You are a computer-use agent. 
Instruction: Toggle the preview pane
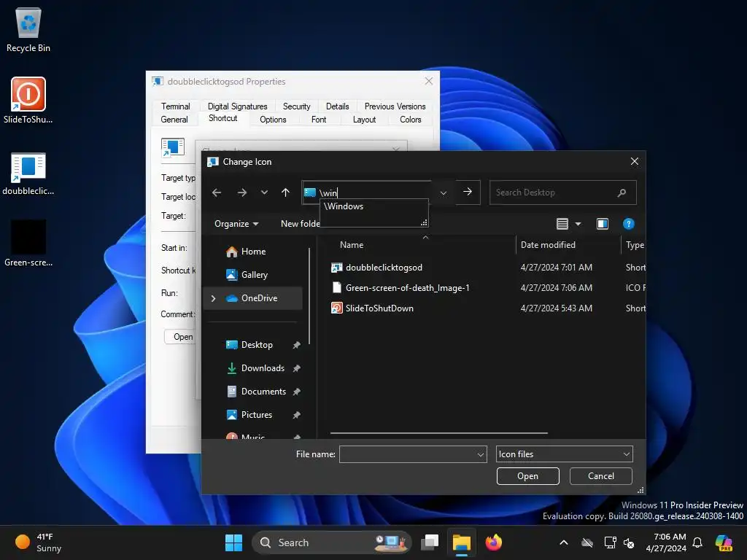click(x=602, y=224)
